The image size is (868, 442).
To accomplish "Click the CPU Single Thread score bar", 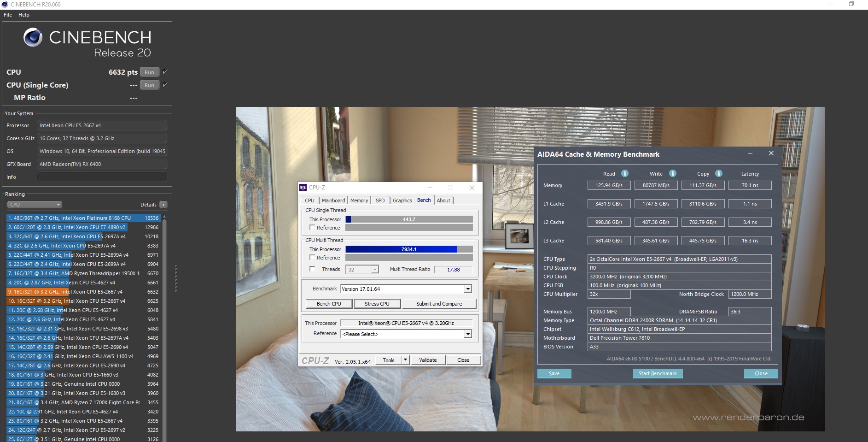I will click(409, 219).
